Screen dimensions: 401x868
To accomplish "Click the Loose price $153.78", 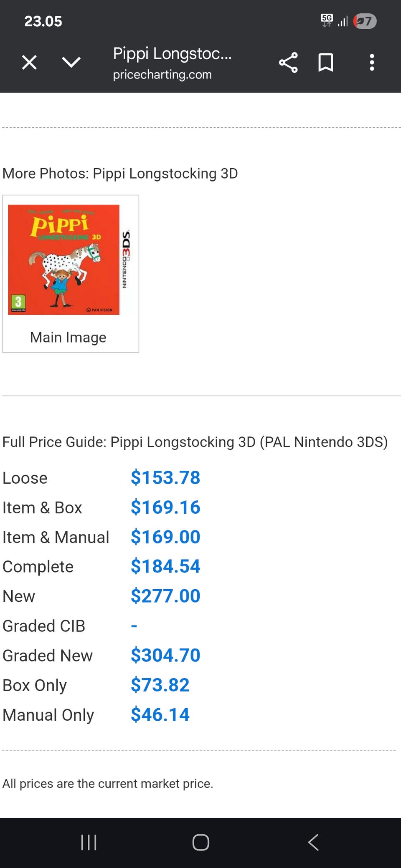I will point(165,478).
